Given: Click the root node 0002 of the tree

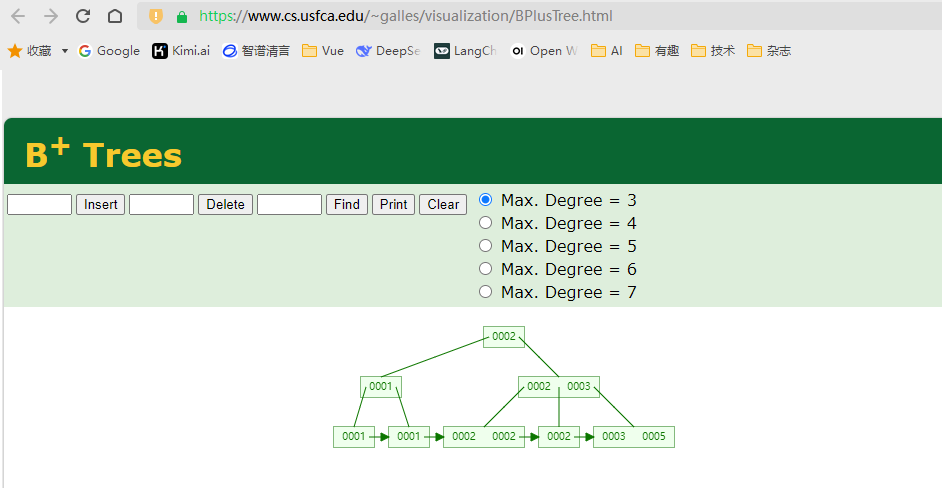Looking at the screenshot, I should click(x=504, y=337).
